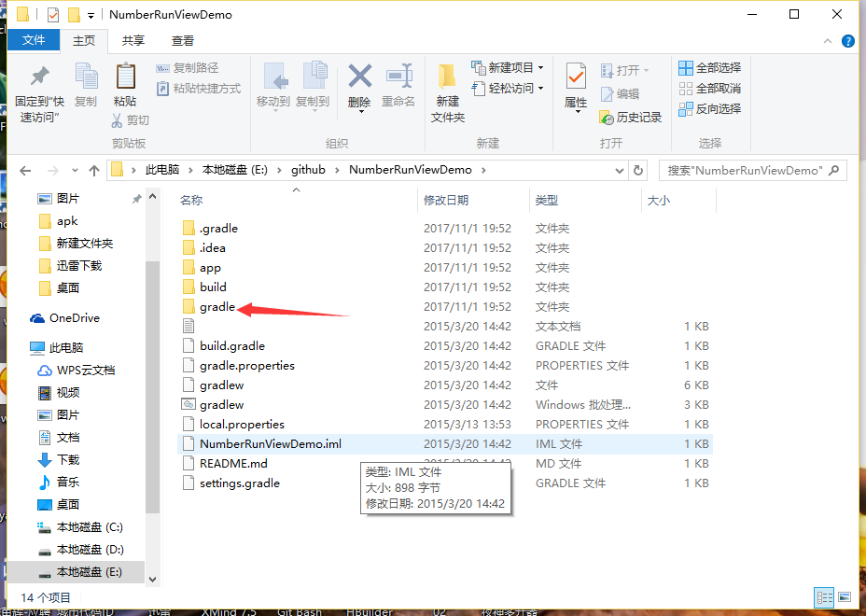Switch to the Home (主页) tab
Viewport: 866px width, 616px height.
pyautogui.click(x=84, y=40)
